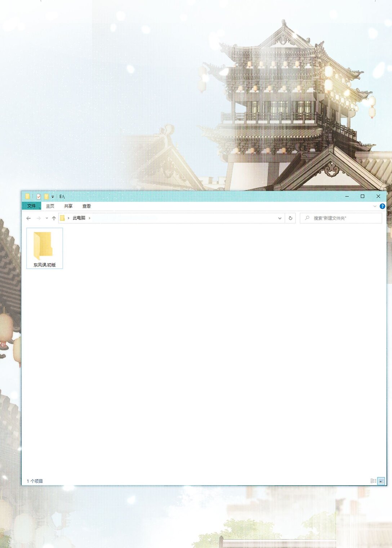
Task: Switch to the 查看 ribbon tab
Action: (x=86, y=206)
